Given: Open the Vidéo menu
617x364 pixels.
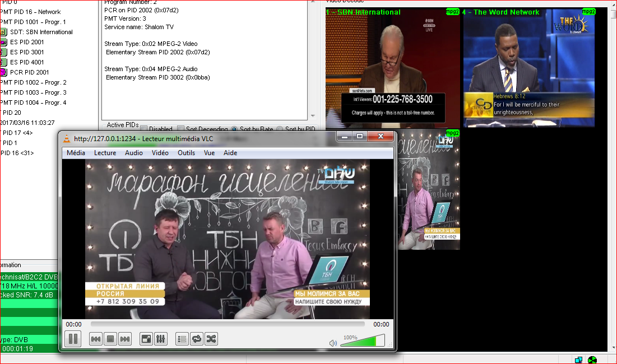Looking at the screenshot, I should click(160, 153).
